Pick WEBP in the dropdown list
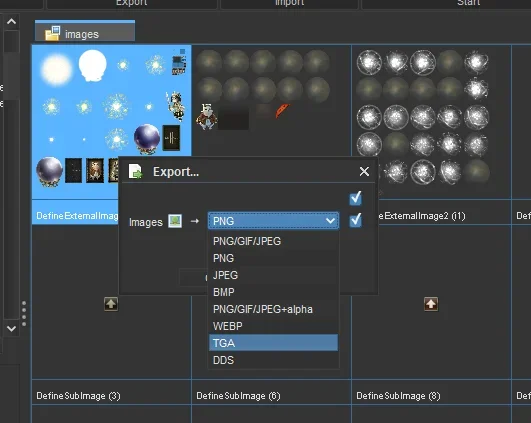Viewport: 531px width, 423px height. pos(273,326)
